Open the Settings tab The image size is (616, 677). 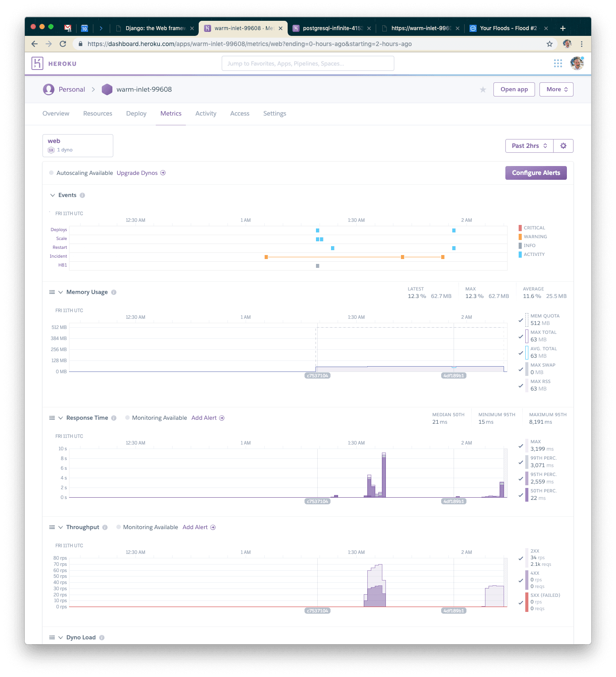click(274, 114)
